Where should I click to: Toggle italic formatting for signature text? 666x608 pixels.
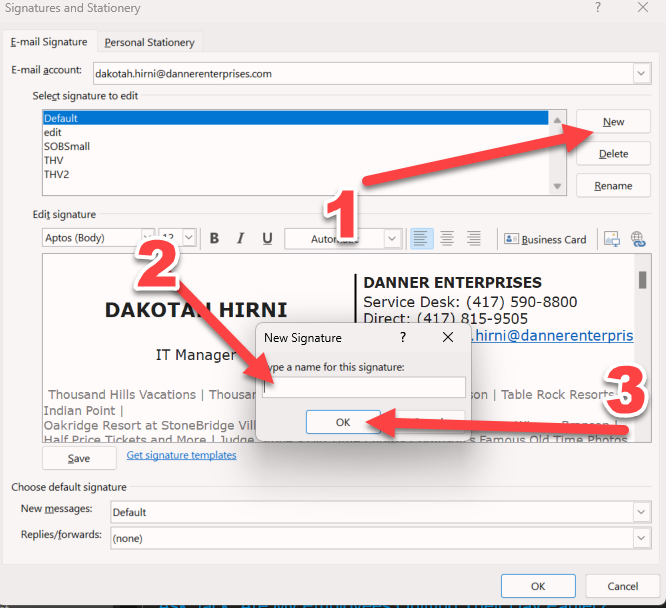240,239
